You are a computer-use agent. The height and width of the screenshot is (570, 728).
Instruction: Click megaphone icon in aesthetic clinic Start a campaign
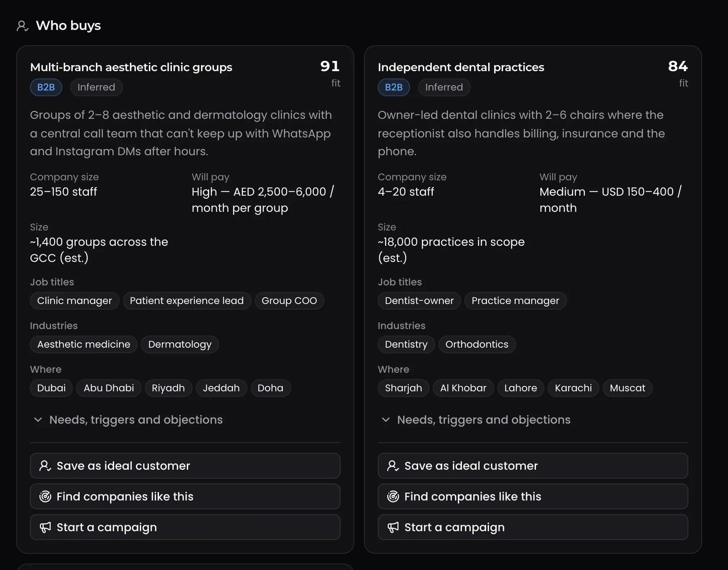pos(45,527)
